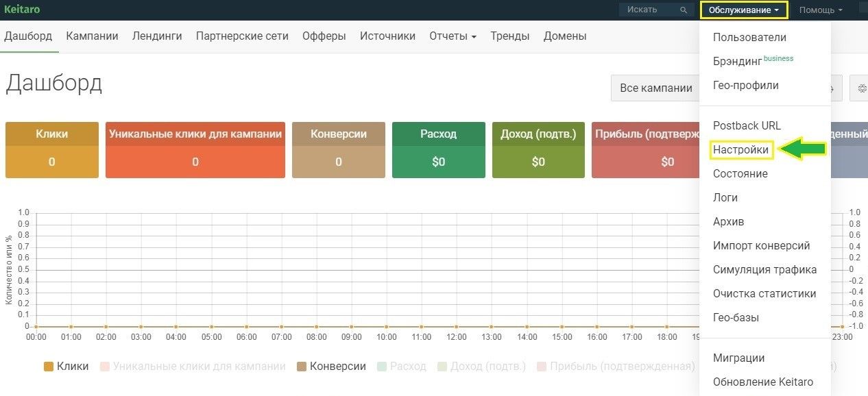Image resolution: width=868 pixels, height=396 pixels.
Task: Toggle Конверсии series in chart legend
Action: (x=331, y=367)
